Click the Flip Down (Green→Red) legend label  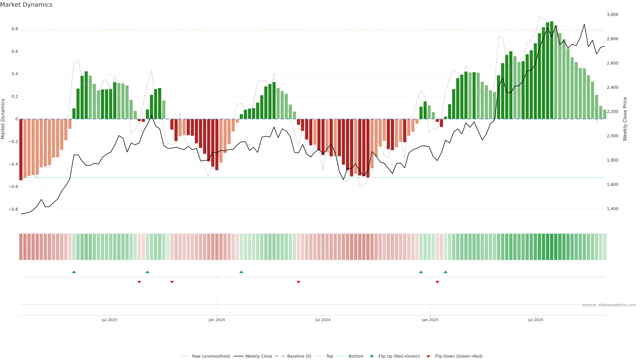pyautogui.click(x=459, y=356)
